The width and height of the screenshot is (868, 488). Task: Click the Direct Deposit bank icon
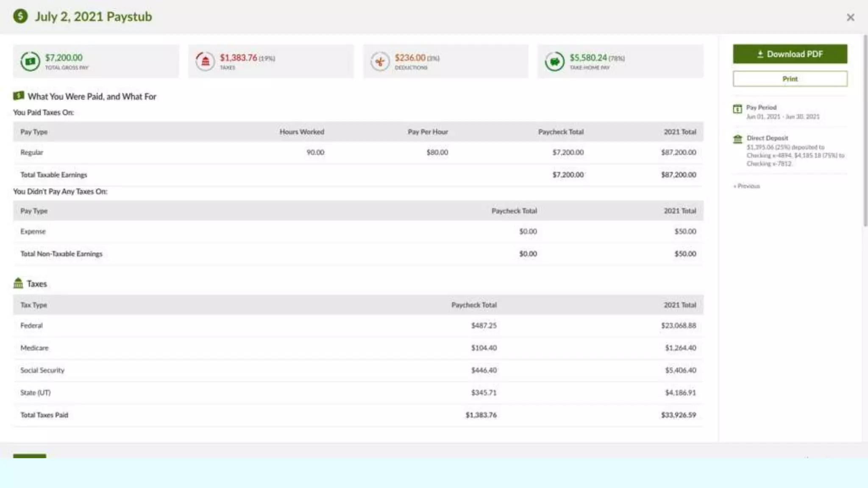[737, 139]
